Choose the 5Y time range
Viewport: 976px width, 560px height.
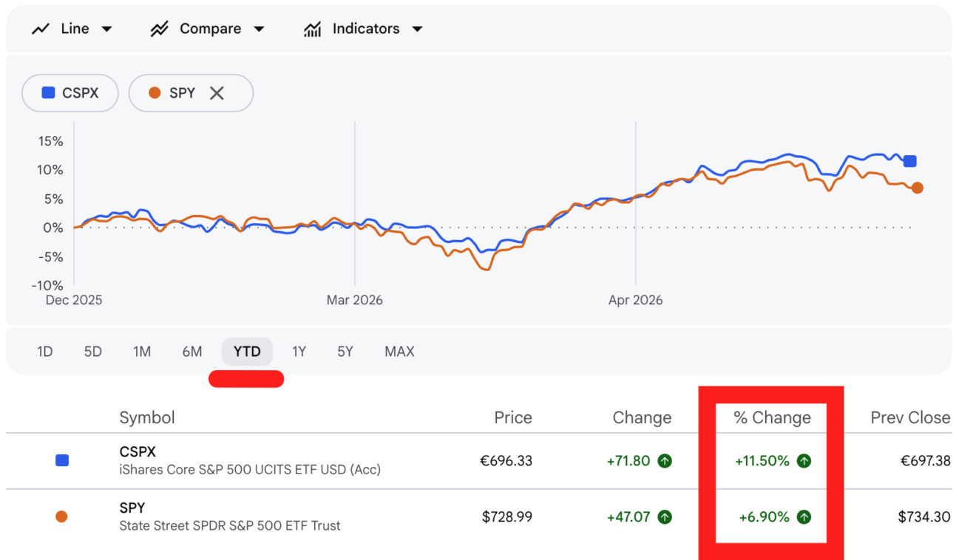pos(345,352)
